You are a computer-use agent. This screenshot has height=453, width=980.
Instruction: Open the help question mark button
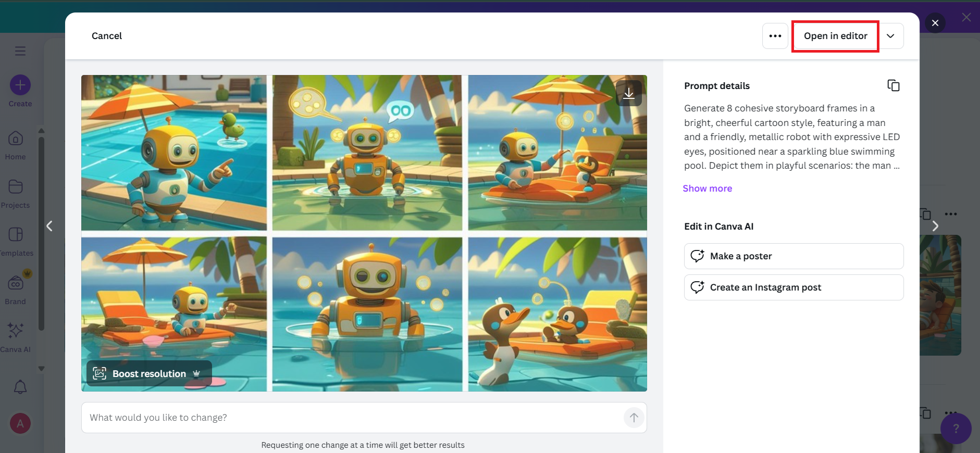956,429
